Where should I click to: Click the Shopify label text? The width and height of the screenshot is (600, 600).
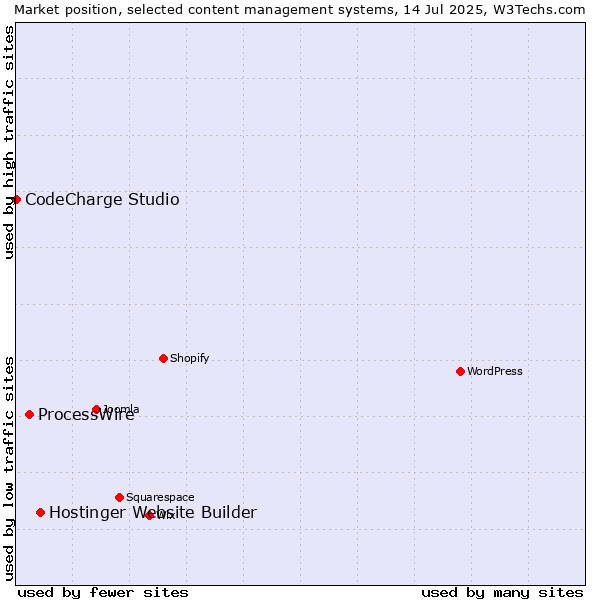pyautogui.click(x=189, y=358)
